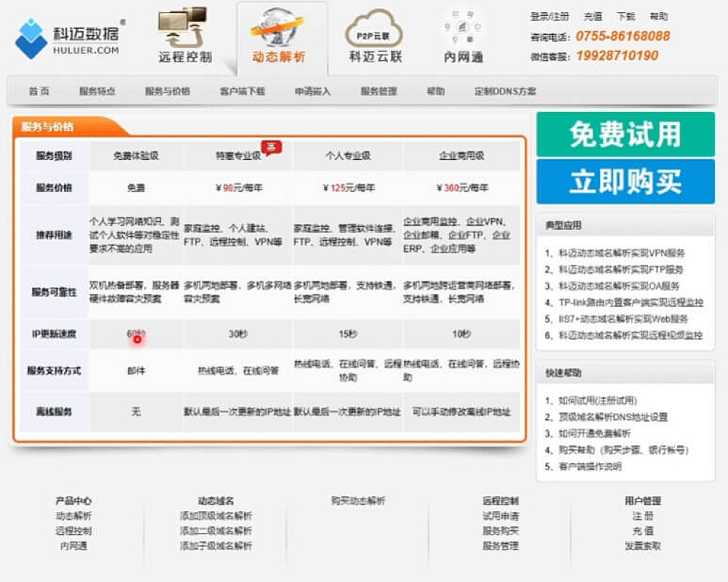Click the P2P云联 cloud icon for 科迈云联

pos(373,33)
